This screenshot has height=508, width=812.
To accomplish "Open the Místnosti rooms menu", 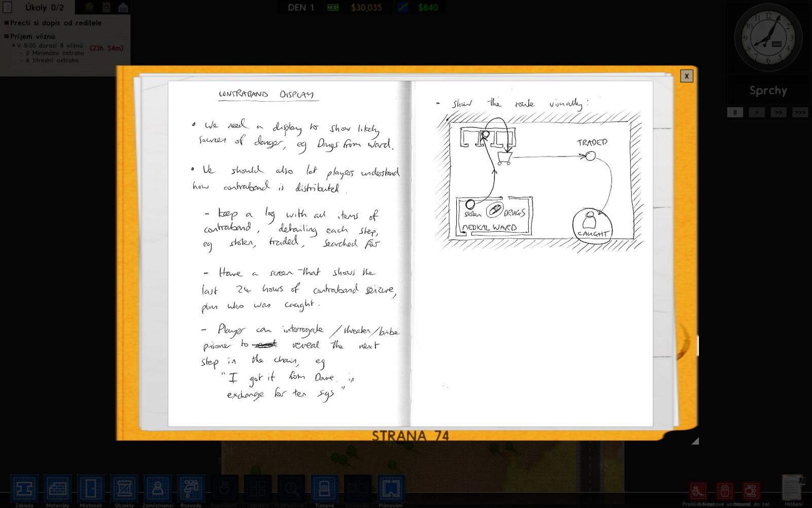I will pyautogui.click(x=91, y=489).
